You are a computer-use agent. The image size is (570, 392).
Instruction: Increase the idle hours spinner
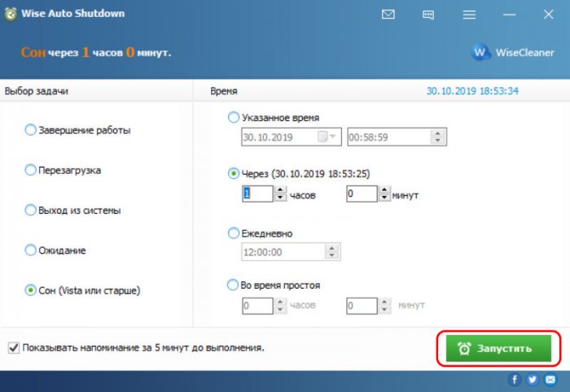click(x=280, y=302)
